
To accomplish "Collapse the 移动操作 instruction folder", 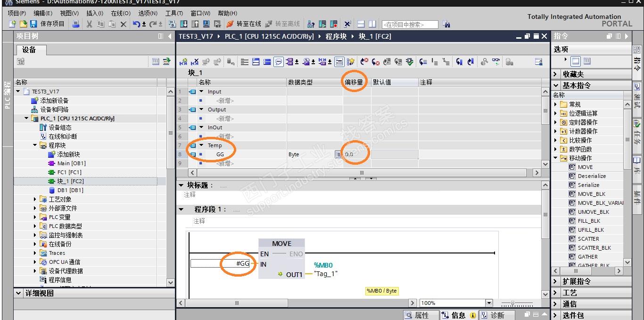I will point(556,158).
